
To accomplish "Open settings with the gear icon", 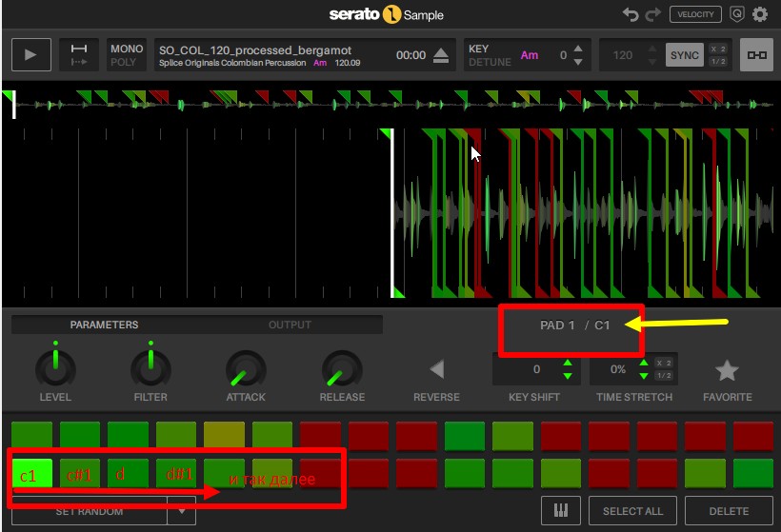I will 760,14.
